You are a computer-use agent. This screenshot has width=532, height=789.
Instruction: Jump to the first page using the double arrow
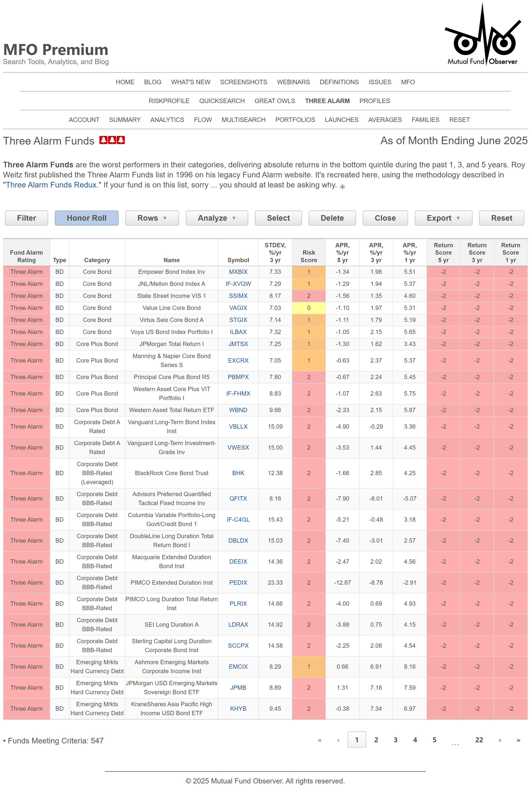pyautogui.click(x=319, y=741)
